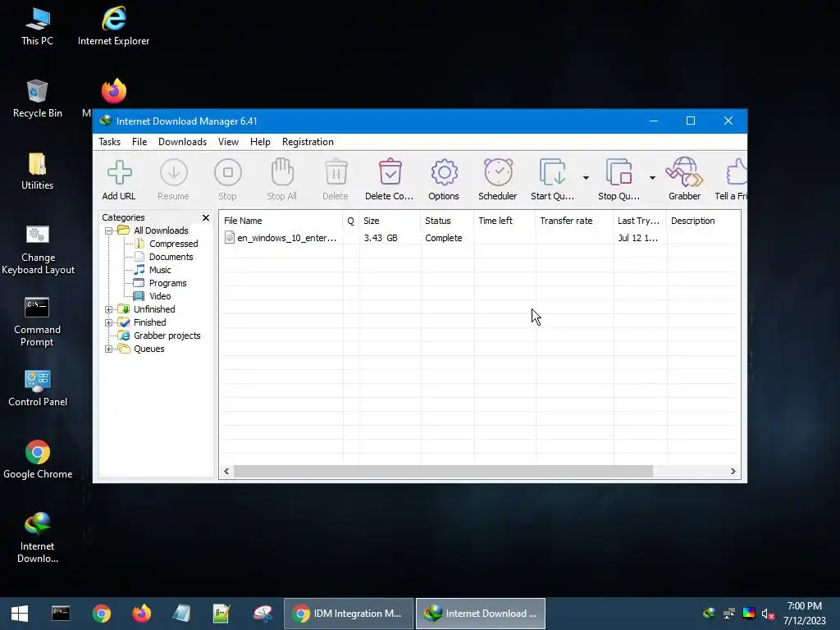Viewport: 840px width, 630px height.
Task: Click the horizontal scrollbar thumb
Action: pyautogui.click(x=443, y=472)
